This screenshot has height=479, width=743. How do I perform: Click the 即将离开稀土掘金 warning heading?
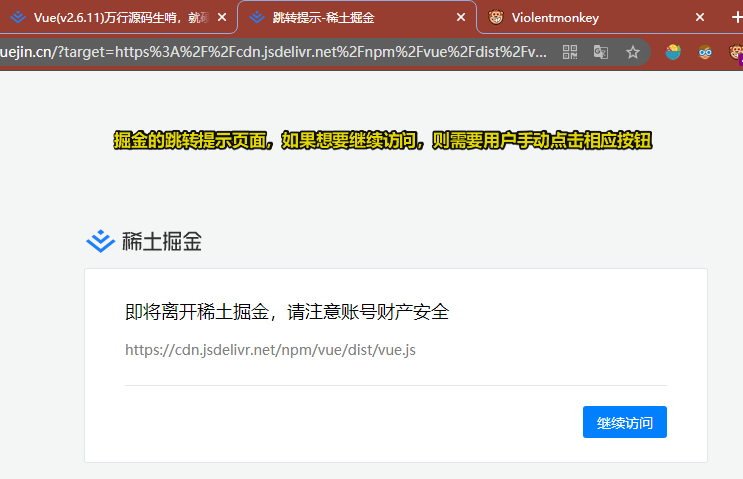click(x=287, y=312)
